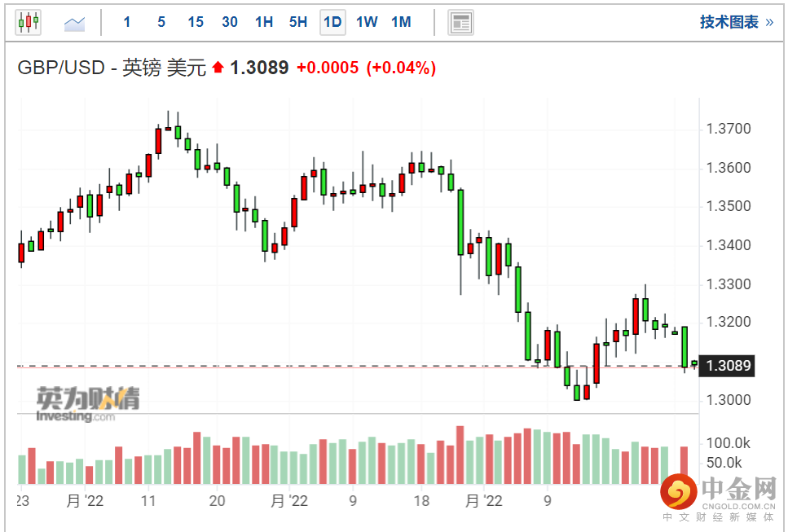The width and height of the screenshot is (788, 532).
Task: Click the CNGOLD circular logo
Action: [679, 492]
